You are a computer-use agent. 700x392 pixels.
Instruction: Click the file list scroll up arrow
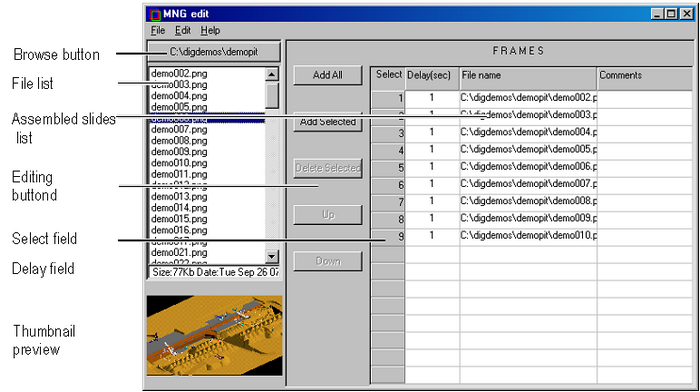coord(272,74)
